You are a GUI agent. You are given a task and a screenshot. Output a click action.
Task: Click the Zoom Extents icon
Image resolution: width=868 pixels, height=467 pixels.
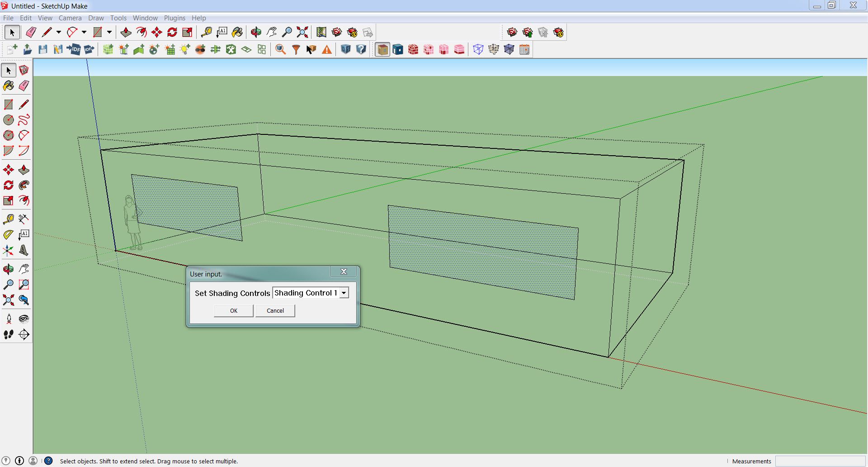(x=8, y=300)
